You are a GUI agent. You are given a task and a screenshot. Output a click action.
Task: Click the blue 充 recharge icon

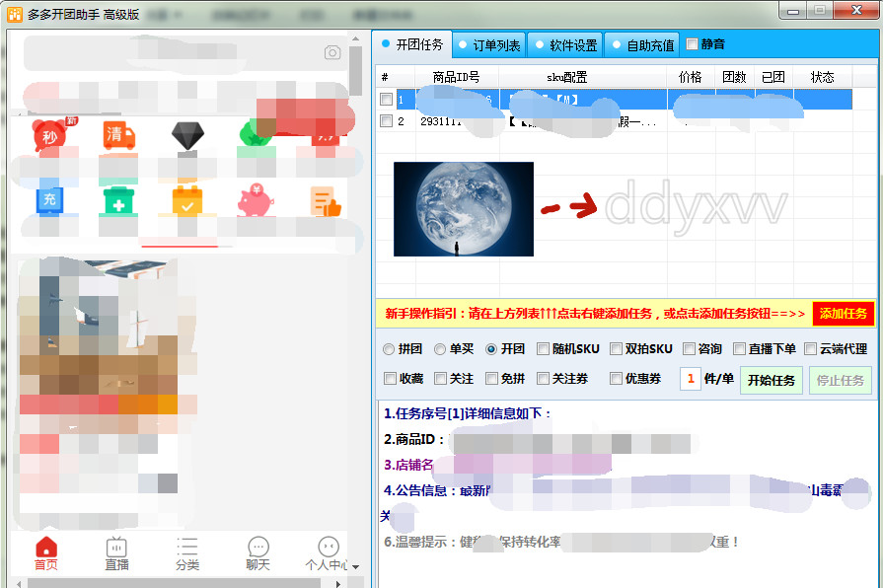49,200
